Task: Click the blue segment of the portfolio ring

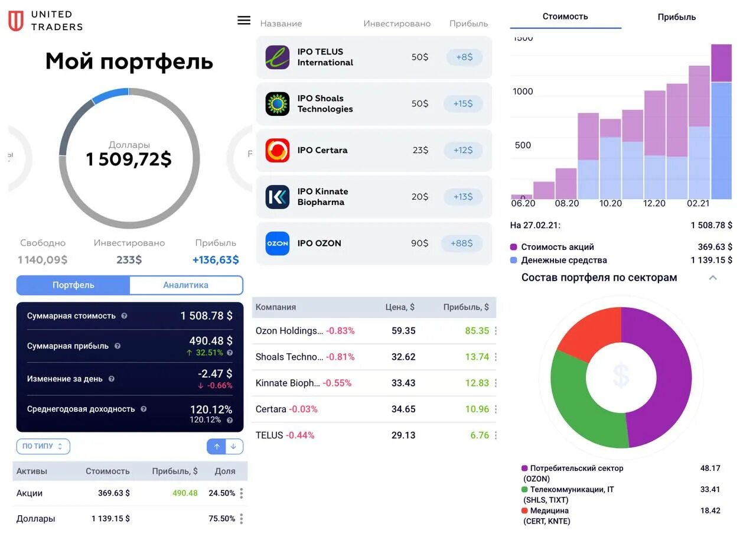Action: click(110, 95)
